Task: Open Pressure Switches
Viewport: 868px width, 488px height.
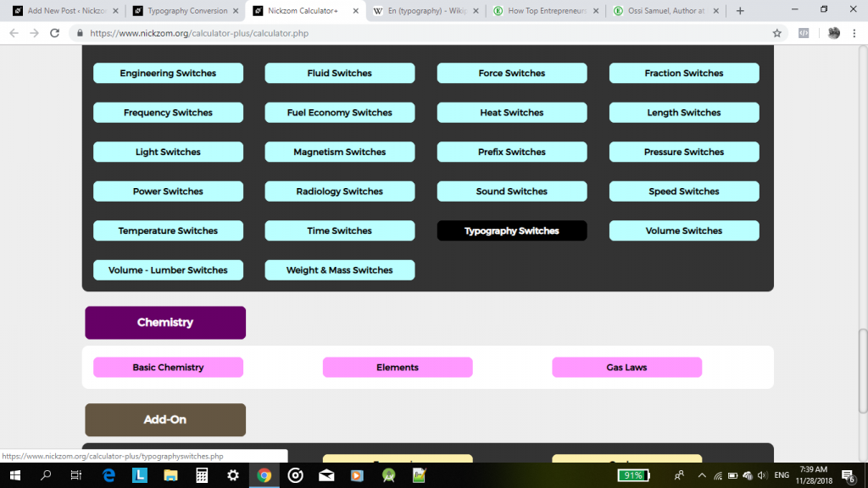Action: 684,152
